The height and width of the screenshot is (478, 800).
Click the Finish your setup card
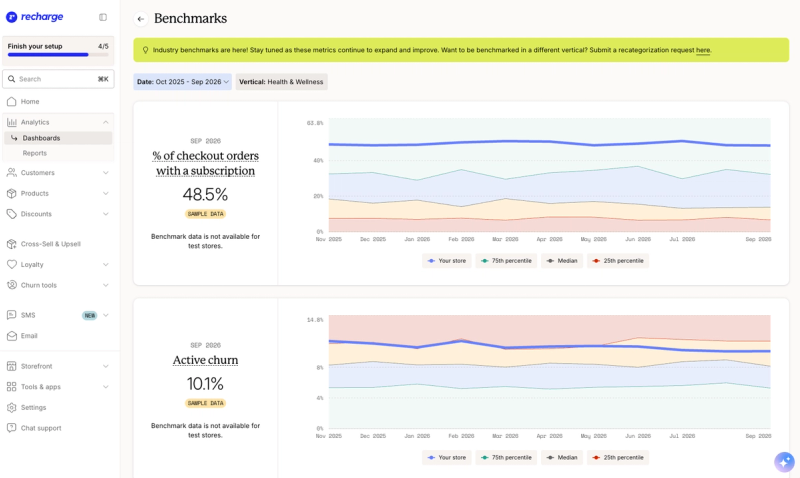[58, 50]
